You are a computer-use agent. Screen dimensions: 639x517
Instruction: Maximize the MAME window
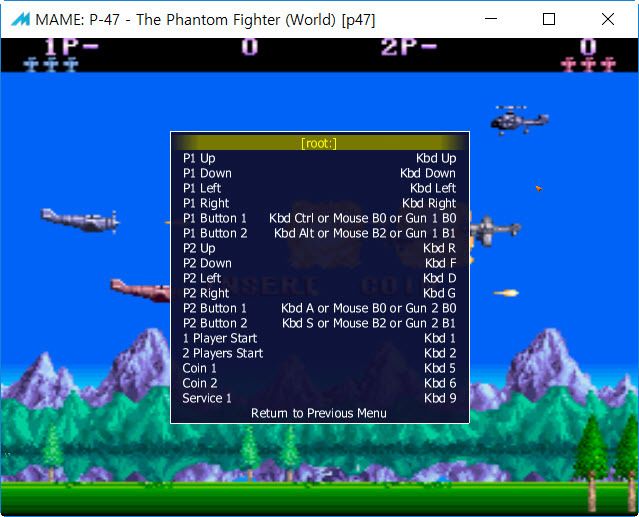[x=549, y=19]
